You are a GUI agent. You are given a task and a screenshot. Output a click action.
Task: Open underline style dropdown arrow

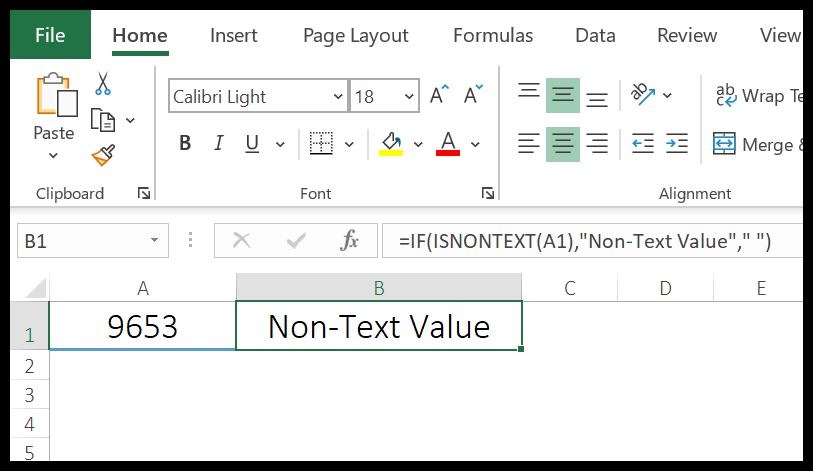click(280, 144)
